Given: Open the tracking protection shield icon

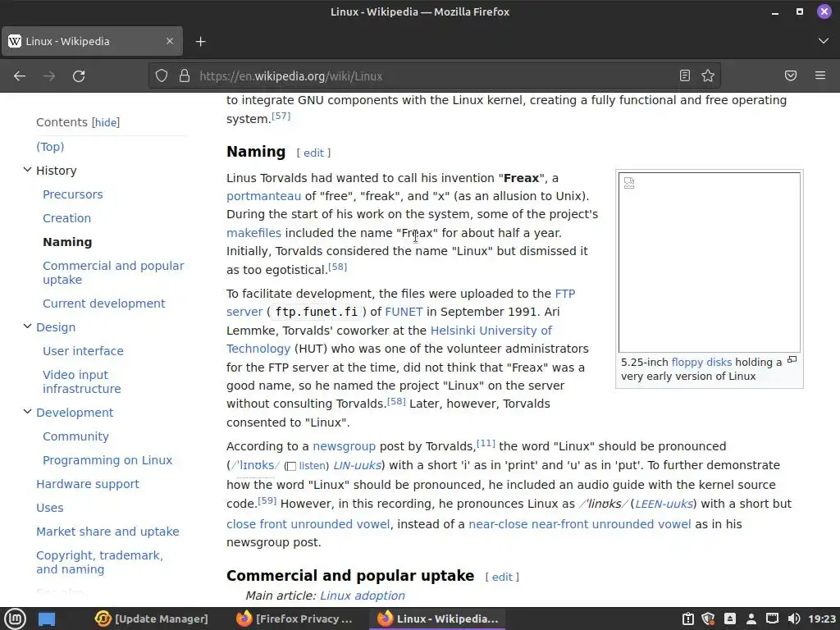Looking at the screenshot, I should pyautogui.click(x=162, y=76).
